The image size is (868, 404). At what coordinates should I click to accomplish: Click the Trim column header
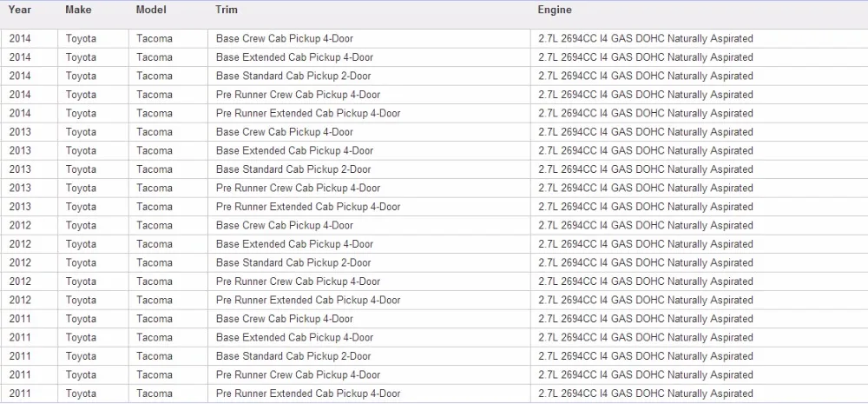(x=227, y=10)
